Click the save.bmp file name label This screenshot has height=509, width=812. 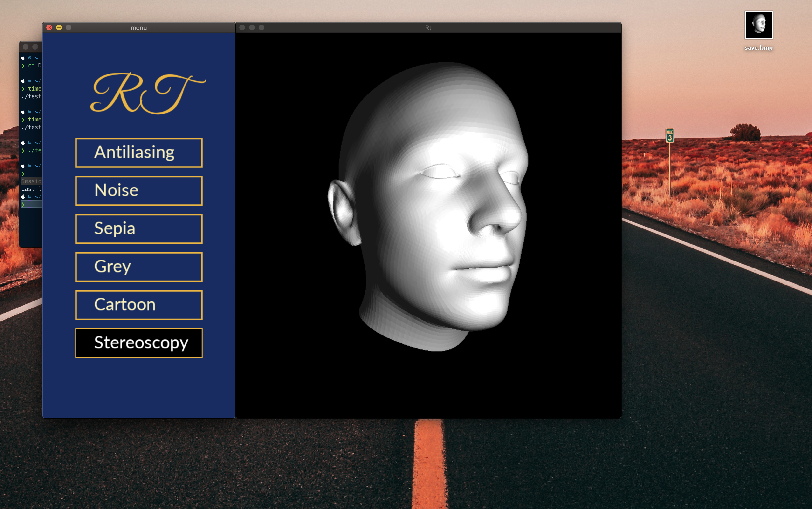point(758,48)
